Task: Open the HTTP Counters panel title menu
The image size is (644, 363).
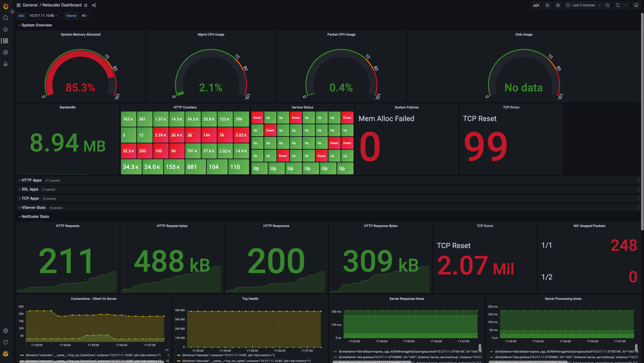Action: [x=185, y=107]
